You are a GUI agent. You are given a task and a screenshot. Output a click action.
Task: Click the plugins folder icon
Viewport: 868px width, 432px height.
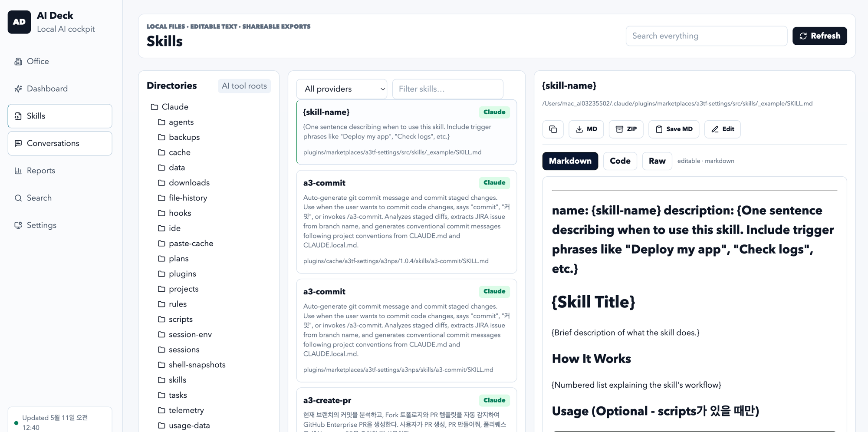[x=161, y=274]
